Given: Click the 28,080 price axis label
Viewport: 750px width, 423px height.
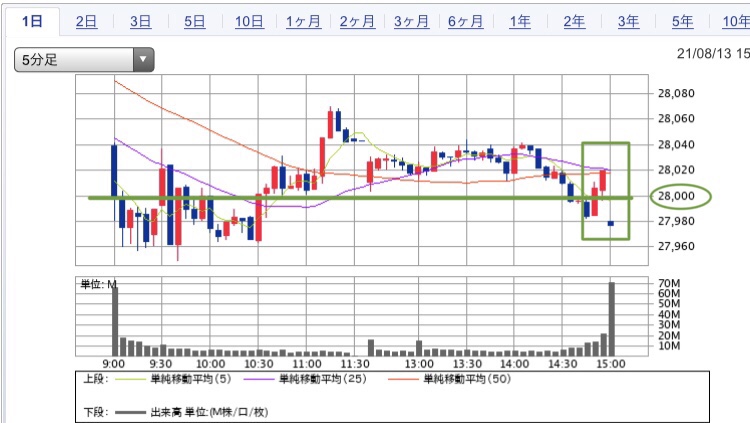Looking at the screenshot, I should [x=676, y=93].
